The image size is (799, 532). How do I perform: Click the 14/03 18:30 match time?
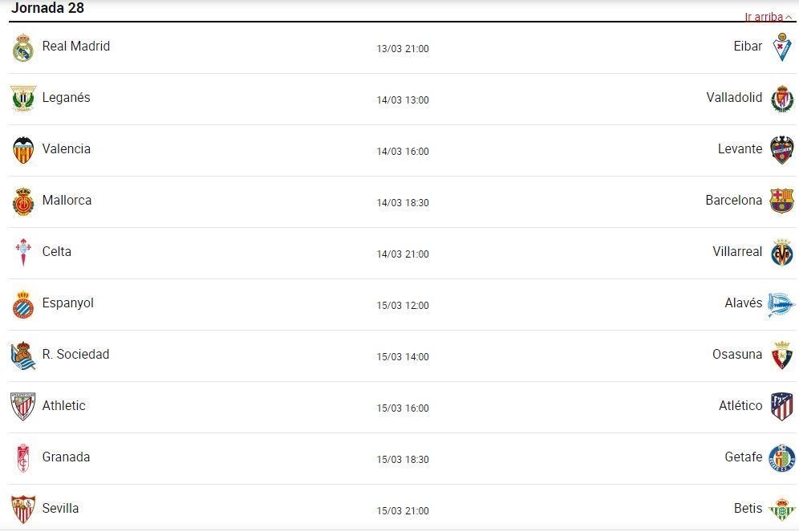403,202
